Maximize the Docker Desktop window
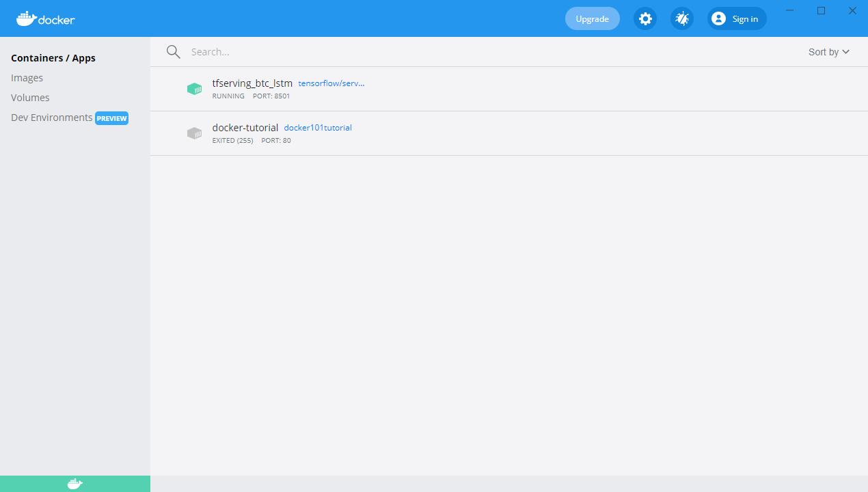The image size is (868, 492). (x=822, y=10)
